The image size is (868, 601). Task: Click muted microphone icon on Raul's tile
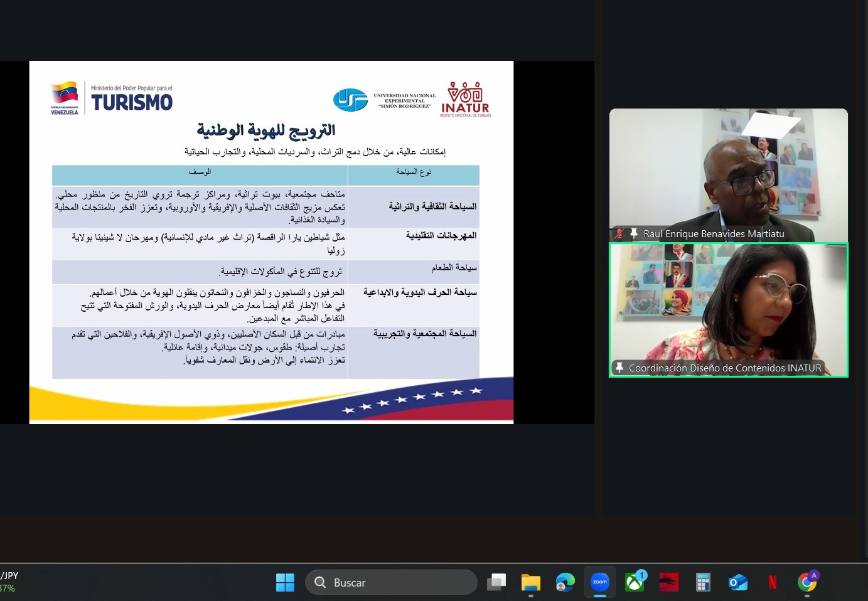619,234
